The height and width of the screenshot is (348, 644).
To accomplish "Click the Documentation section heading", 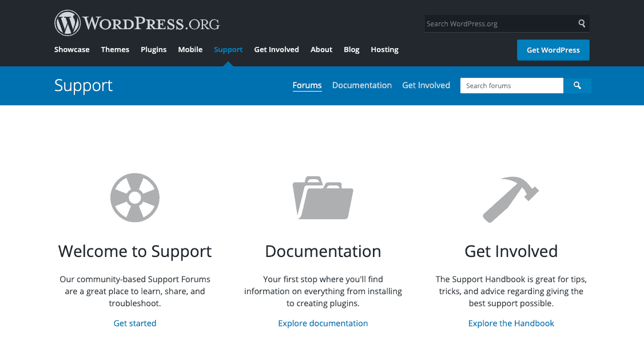I will coord(323,251).
